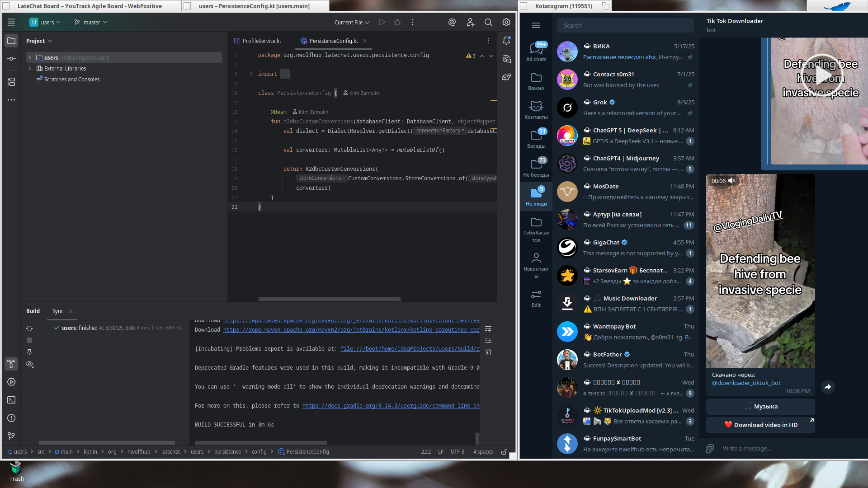Click the attach file paperclip icon
The height and width of the screenshot is (488, 868).
[x=710, y=448]
